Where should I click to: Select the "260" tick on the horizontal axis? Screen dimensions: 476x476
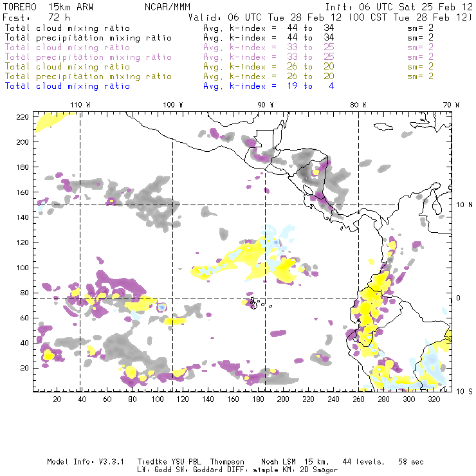(358, 399)
